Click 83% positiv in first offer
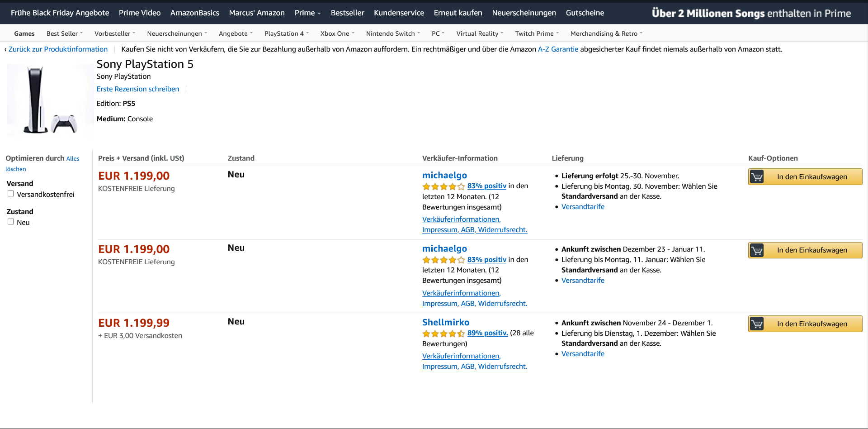Screen dimensions: 868x429 487,186
